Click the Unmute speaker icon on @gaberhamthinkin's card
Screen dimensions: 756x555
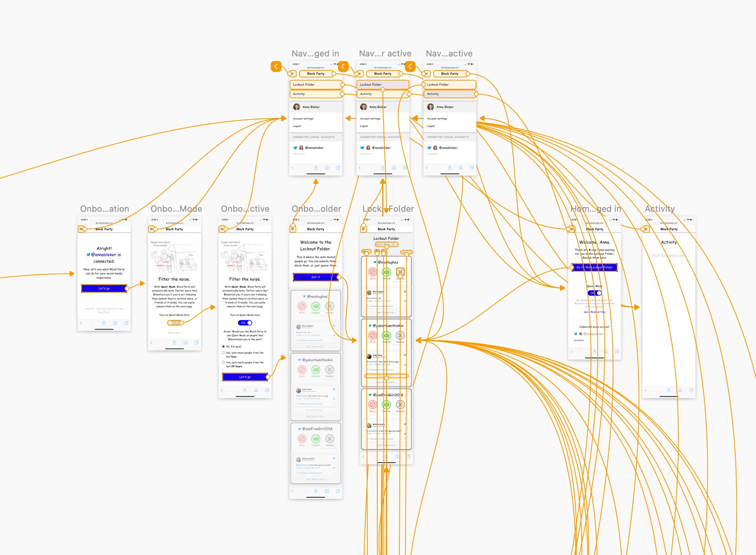[x=387, y=335]
